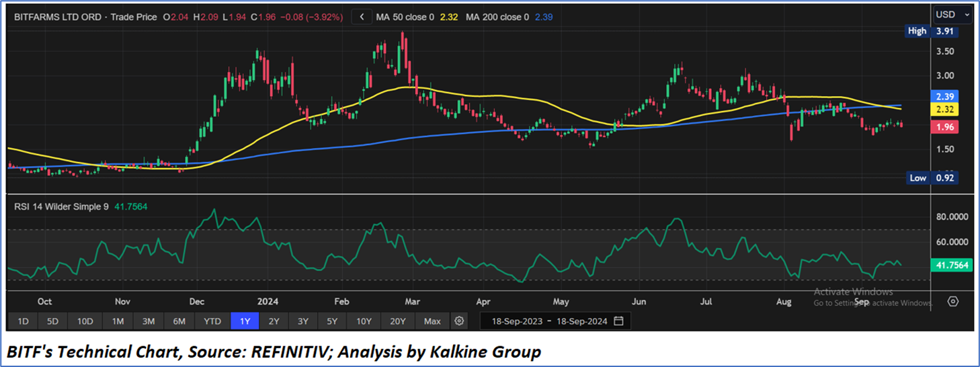980x367 pixels.
Task: Click the Oct label on time axis
Action: [x=45, y=302]
